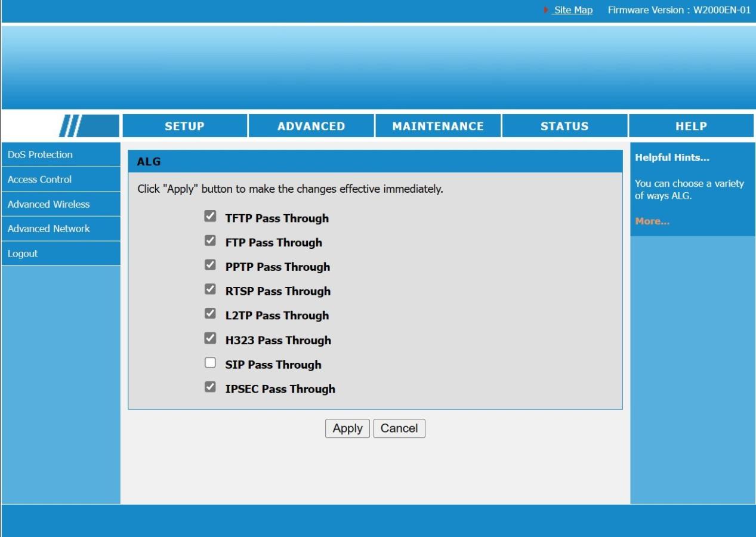Disable FTP Pass Through checkbox
The image size is (756, 537).
pyautogui.click(x=210, y=241)
